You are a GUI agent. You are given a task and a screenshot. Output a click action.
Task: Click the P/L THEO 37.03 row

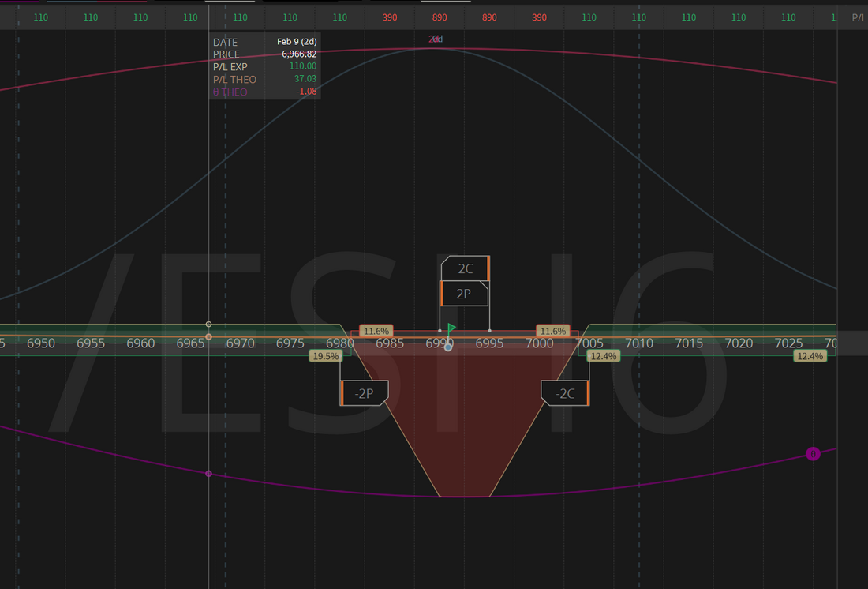pyautogui.click(x=264, y=80)
